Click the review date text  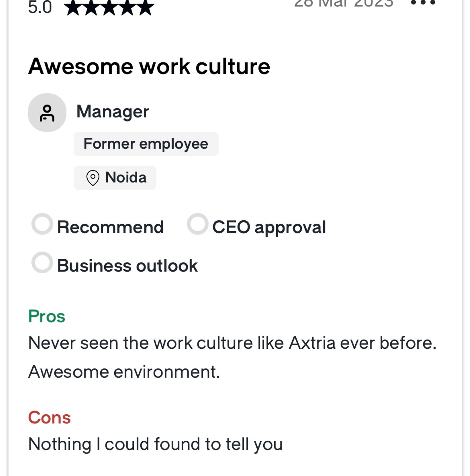point(344,3)
